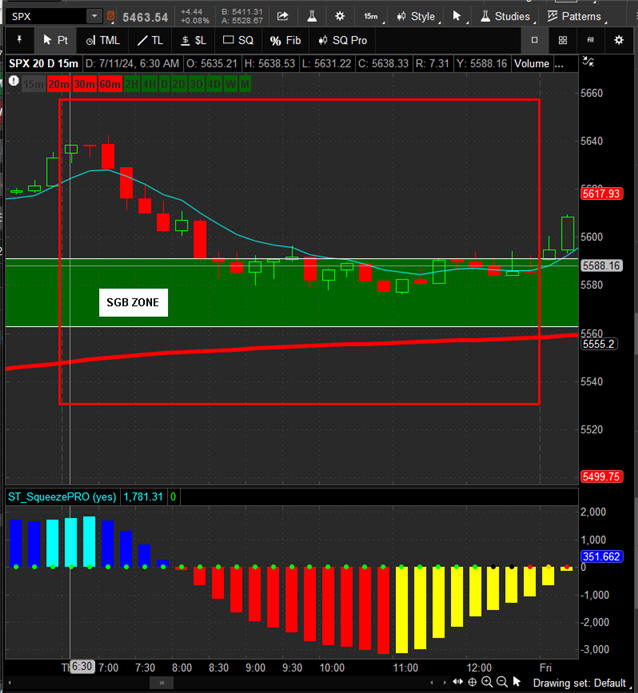Open the SPX symbol dropdown arrow
Image resolution: width=638 pixels, height=693 pixels.
[x=94, y=17]
